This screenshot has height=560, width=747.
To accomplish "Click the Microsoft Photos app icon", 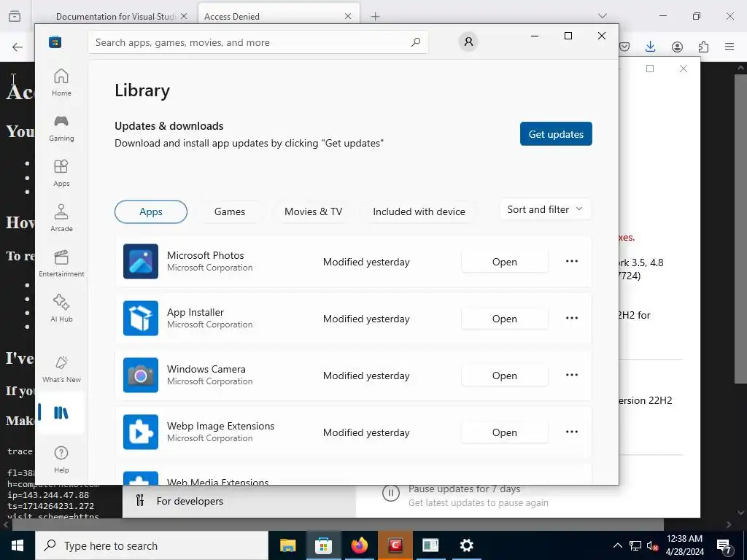I will click(x=141, y=262).
